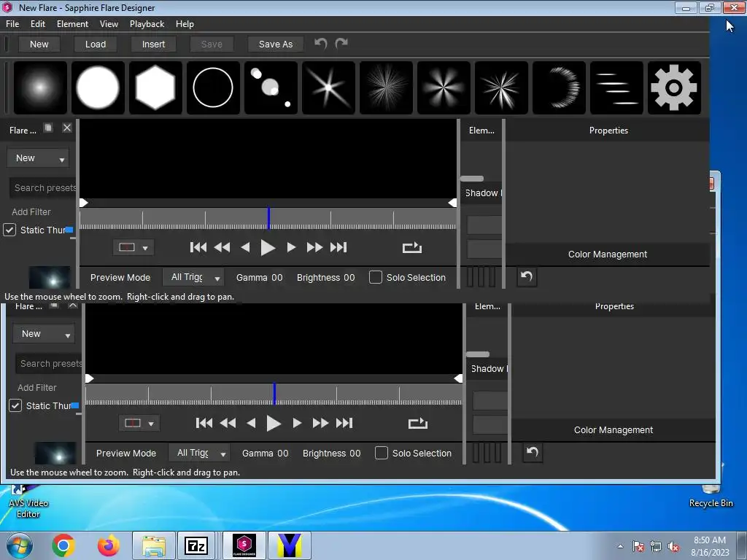Viewport: 747px width, 560px height.
Task: Step back one frame in upper player
Action: click(245, 247)
